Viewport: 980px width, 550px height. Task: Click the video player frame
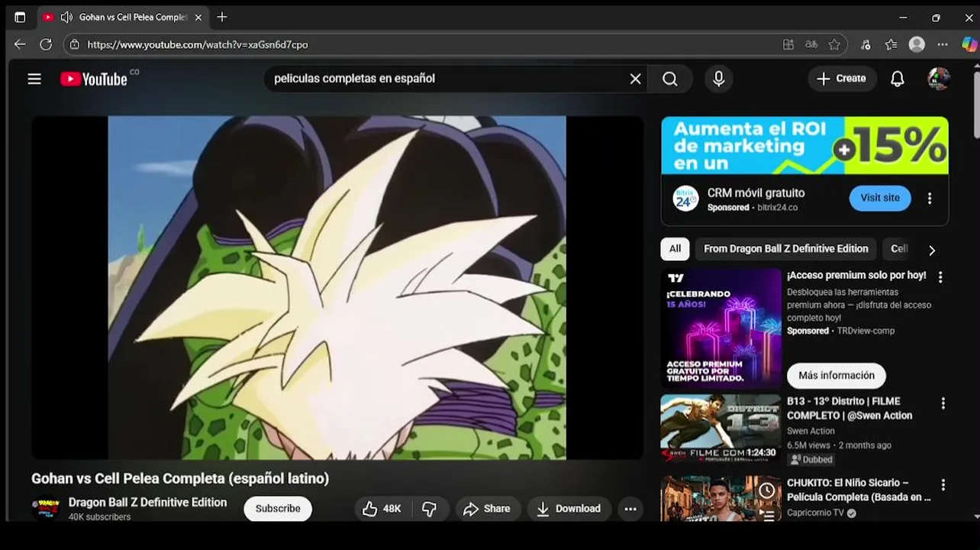[337, 288]
